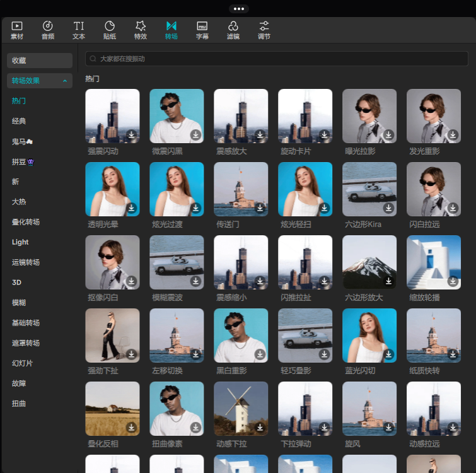Preview the 叠化反相 transition thumbnail
Viewport: 476px width, 473px height.
coord(112,409)
